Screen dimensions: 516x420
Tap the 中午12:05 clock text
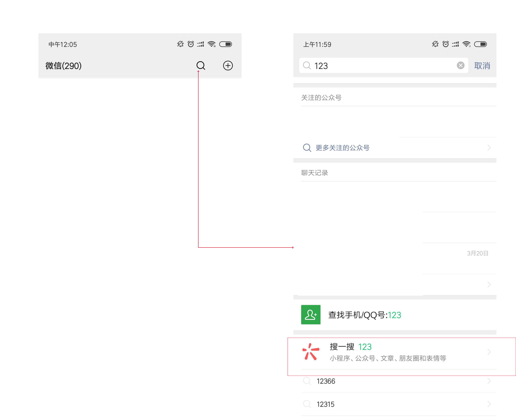[x=62, y=44]
